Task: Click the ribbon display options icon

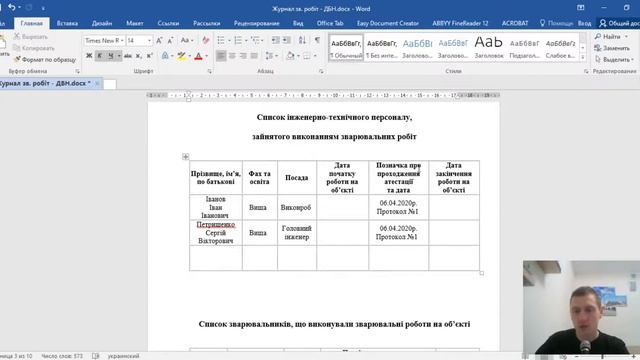Action: click(580, 8)
